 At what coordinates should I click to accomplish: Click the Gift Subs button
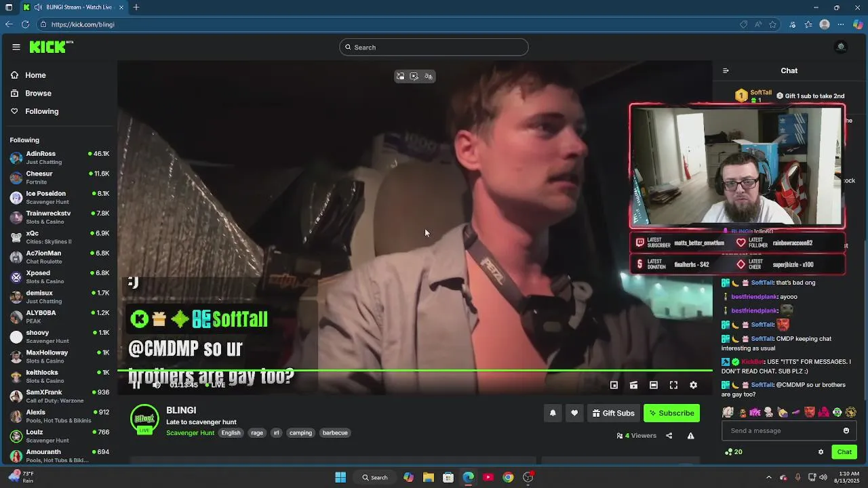(x=613, y=413)
